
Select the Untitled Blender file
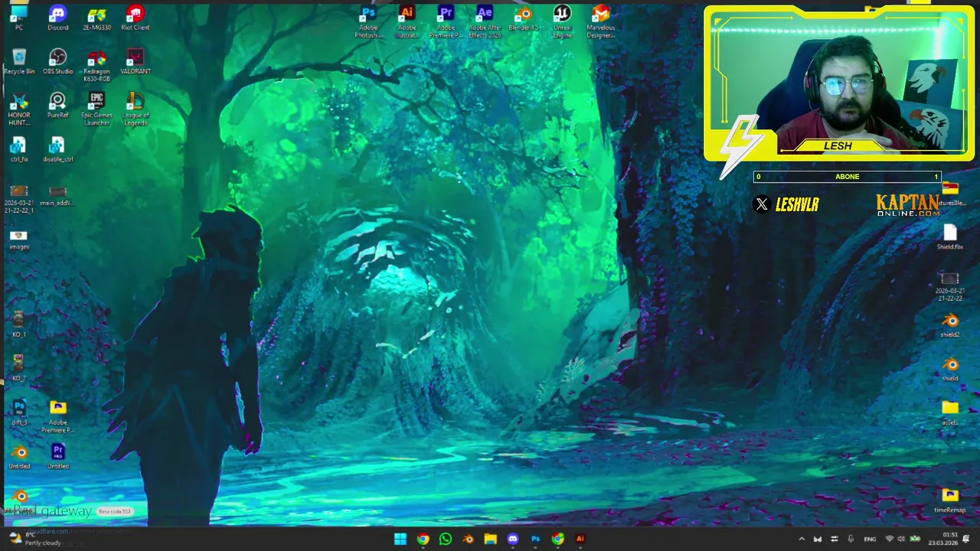tap(19, 456)
